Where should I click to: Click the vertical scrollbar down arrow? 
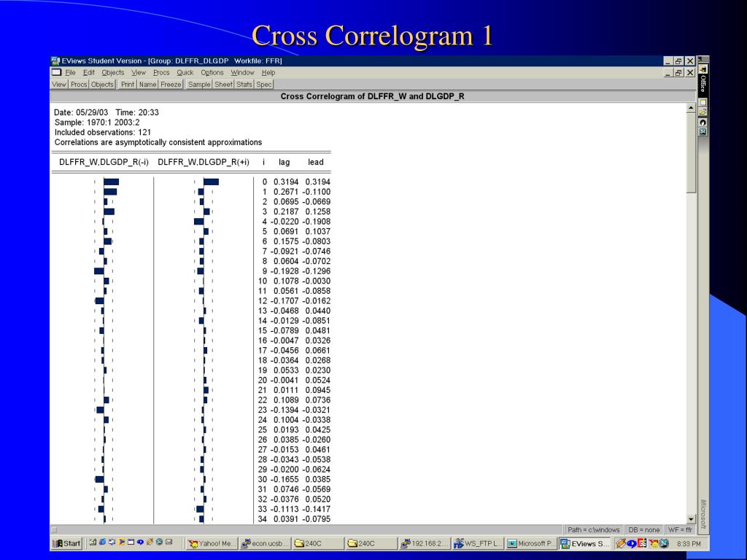(x=692, y=519)
